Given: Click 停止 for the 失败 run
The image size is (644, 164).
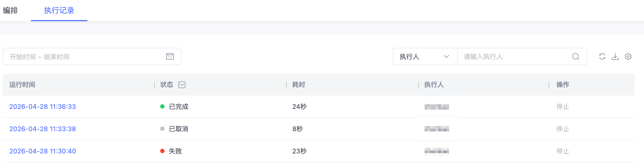Looking at the screenshot, I should point(563,151).
